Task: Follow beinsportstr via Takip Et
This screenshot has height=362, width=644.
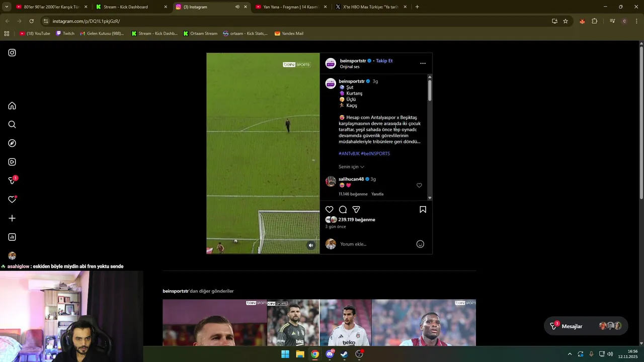Action: 384,60
